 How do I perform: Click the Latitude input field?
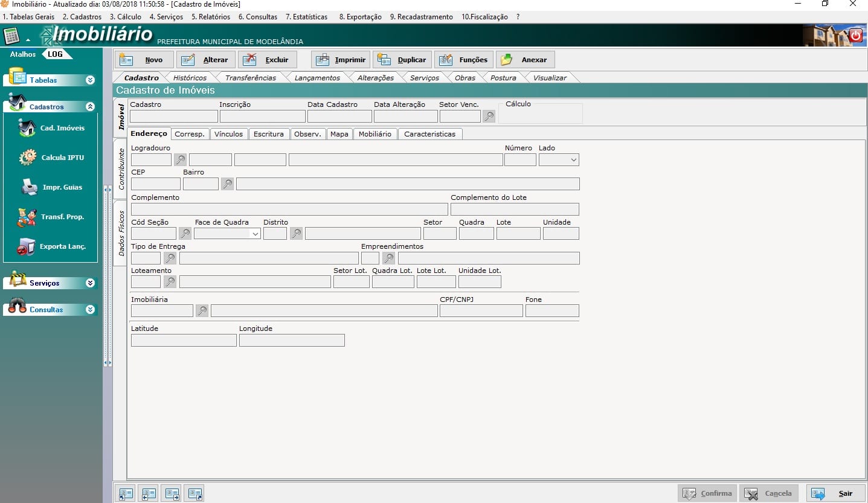[x=184, y=341]
